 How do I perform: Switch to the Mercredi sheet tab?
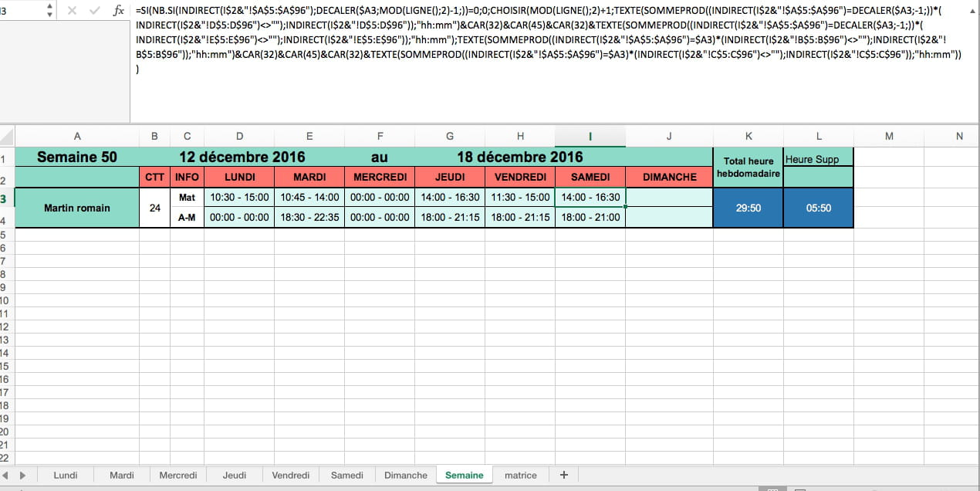pyautogui.click(x=178, y=475)
